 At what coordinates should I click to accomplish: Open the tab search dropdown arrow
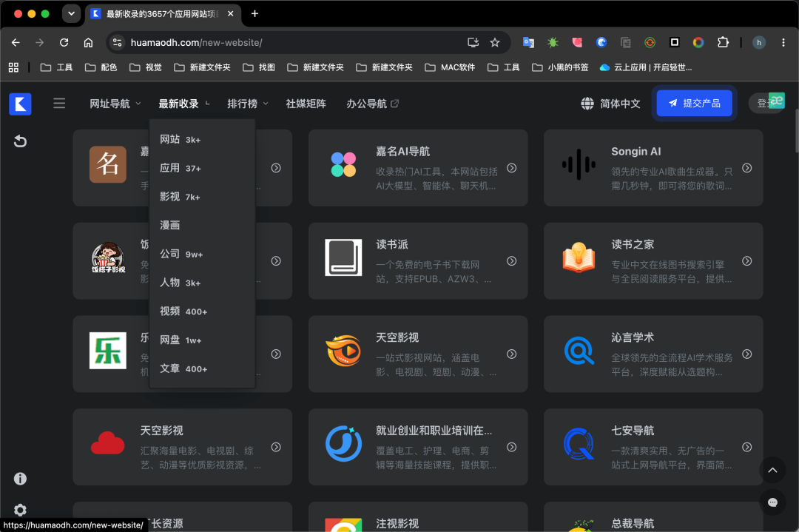pos(71,14)
